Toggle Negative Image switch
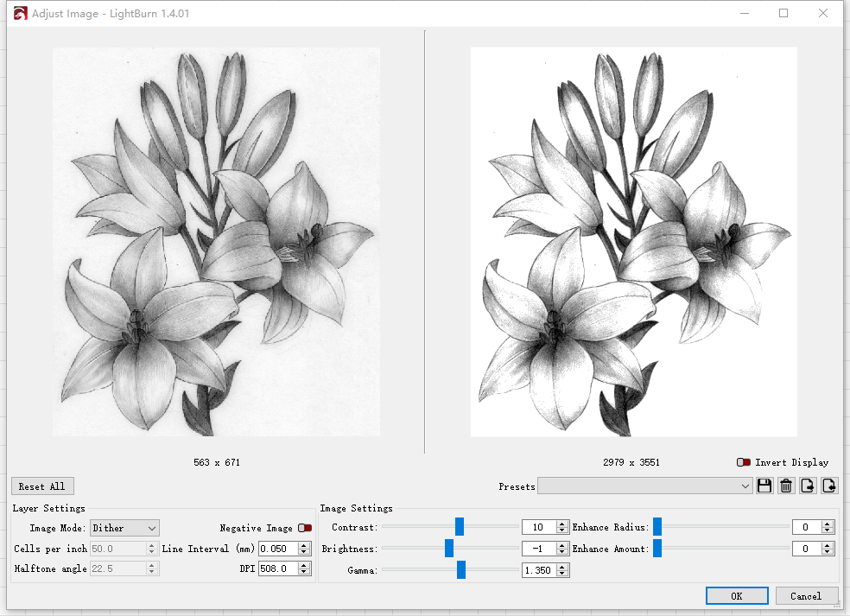The width and height of the screenshot is (850, 616). [x=305, y=528]
